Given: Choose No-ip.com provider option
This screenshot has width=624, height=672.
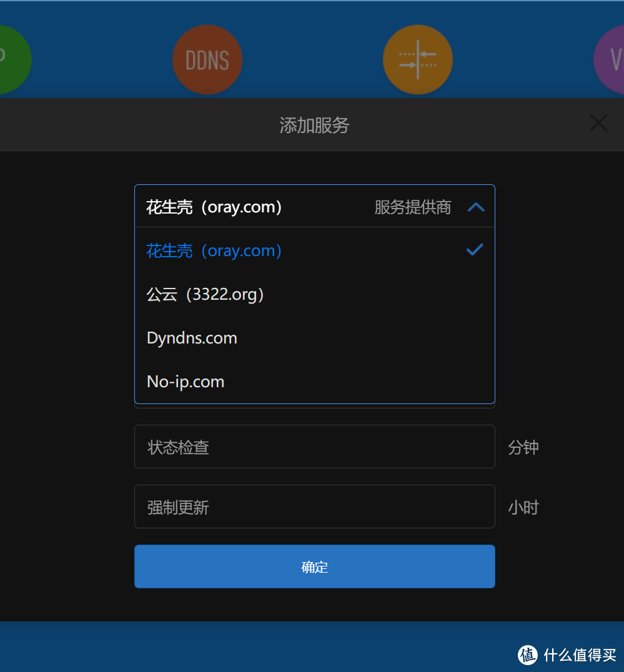Looking at the screenshot, I should coord(315,382).
